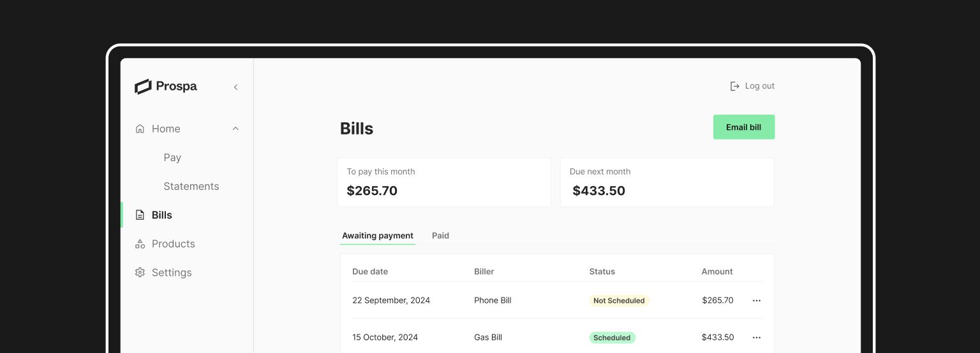980x353 pixels.
Task: Select the Awaiting payment tab
Action: [x=378, y=236]
